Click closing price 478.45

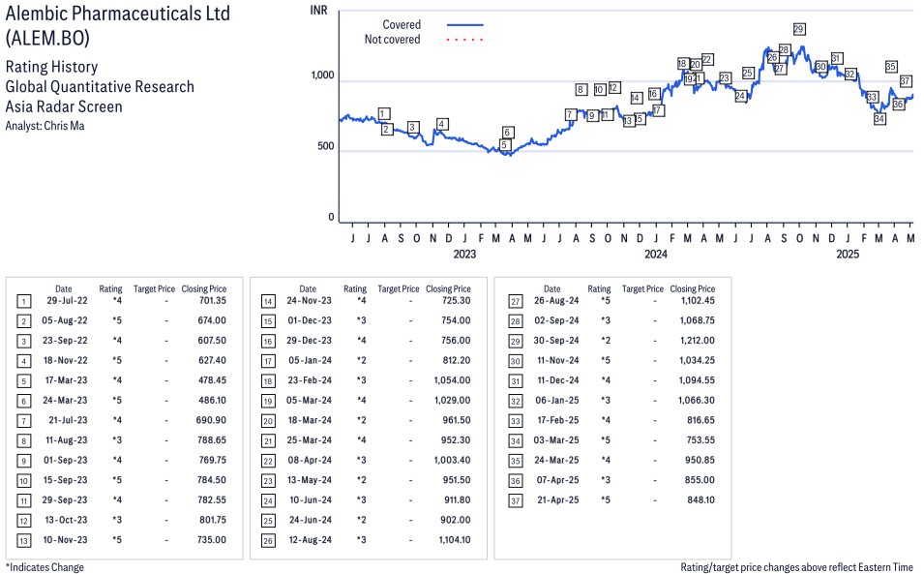212,380
